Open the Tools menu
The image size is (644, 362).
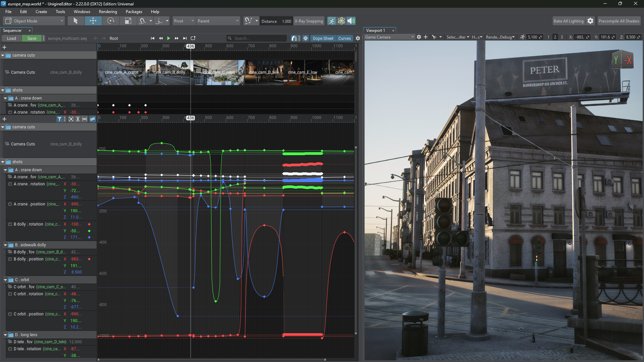point(60,12)
